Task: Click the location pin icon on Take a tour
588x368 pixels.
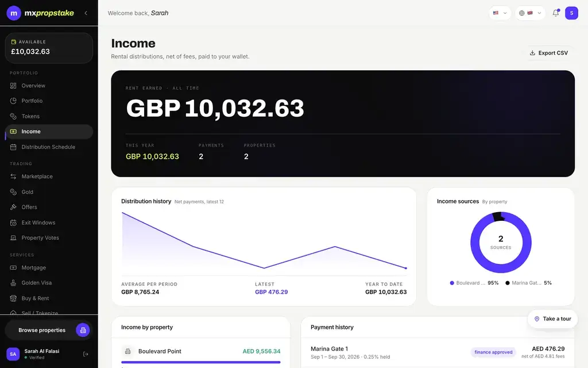Action: pos(537,319)
